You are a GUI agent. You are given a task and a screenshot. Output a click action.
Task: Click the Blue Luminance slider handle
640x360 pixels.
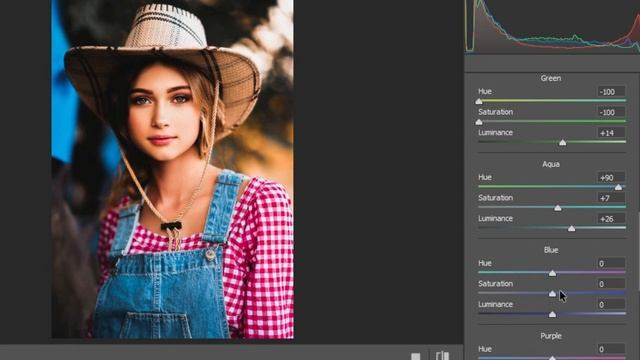point(552,314)
